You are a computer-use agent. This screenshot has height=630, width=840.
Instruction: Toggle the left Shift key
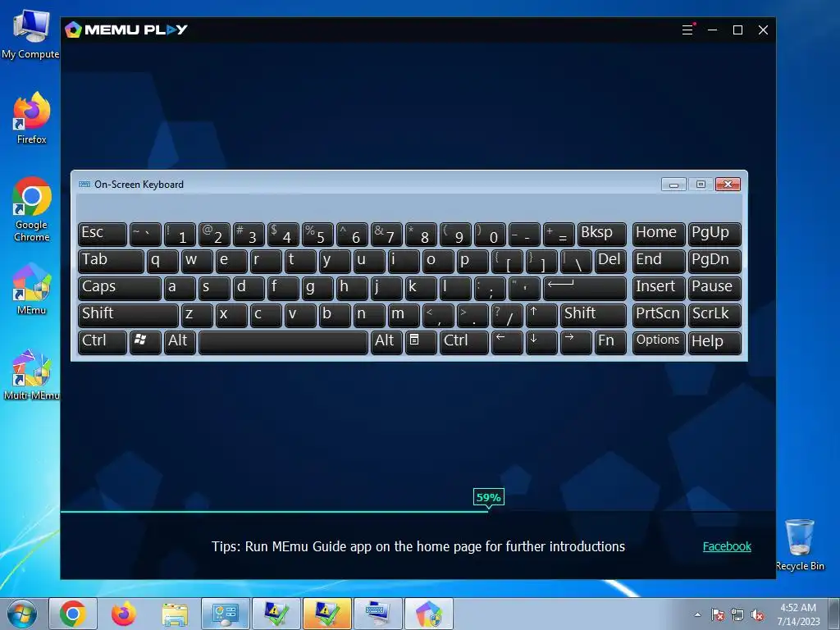point(128,316)
